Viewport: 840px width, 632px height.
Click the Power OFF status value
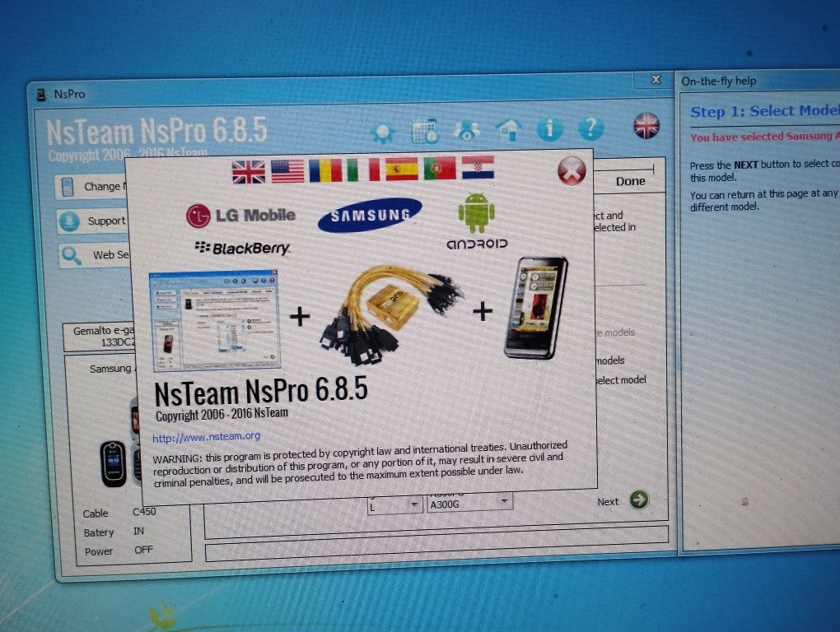click(143, 550)
